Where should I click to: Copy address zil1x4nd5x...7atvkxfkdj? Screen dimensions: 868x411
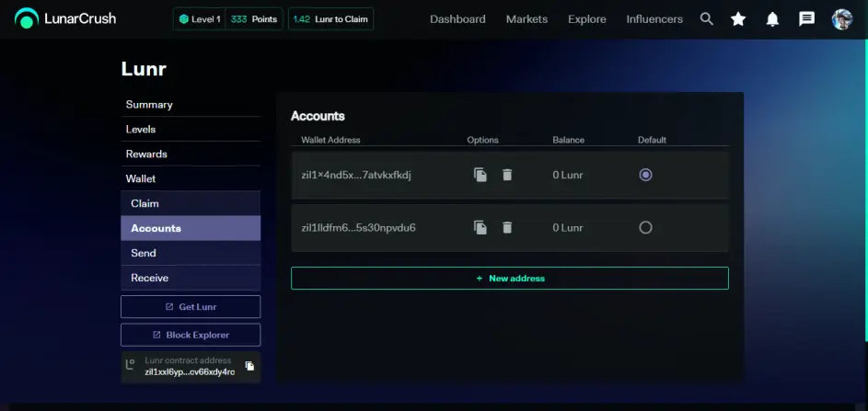point(480,175)
